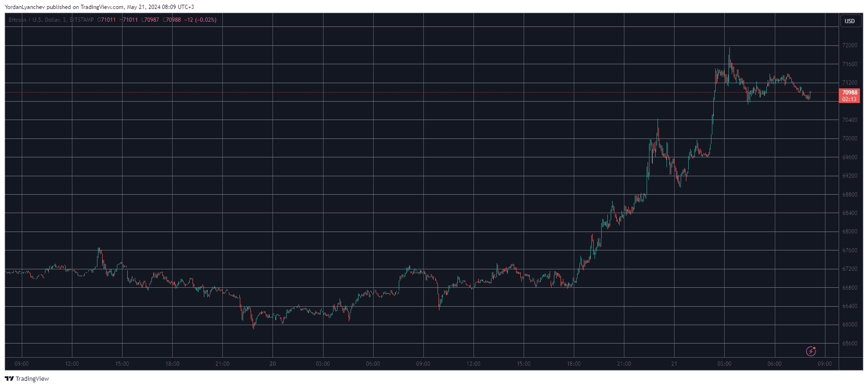Click the date label 20 on time axis
Viewport: 868px width, 387px height.
[x=272, y=364]
